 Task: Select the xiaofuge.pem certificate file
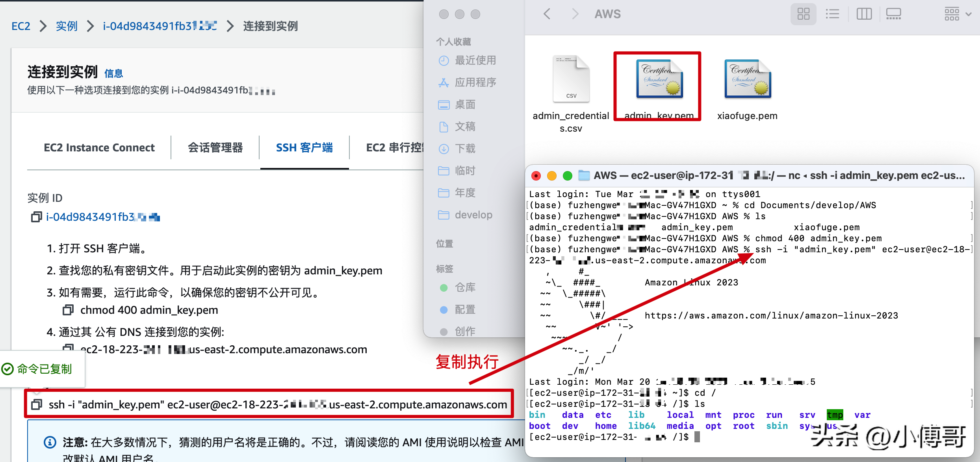pyautogui.click(x=747, y=80)
